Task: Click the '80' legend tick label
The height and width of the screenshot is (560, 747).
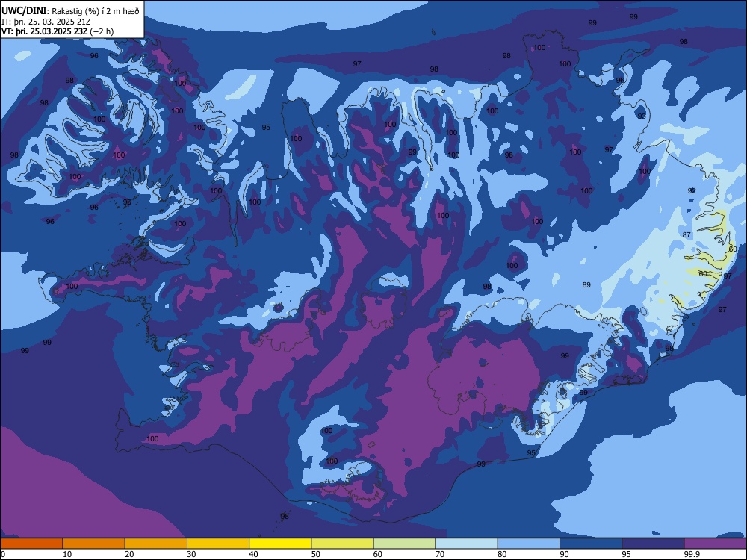Action: pyautogui.click(x=502, y=554)
